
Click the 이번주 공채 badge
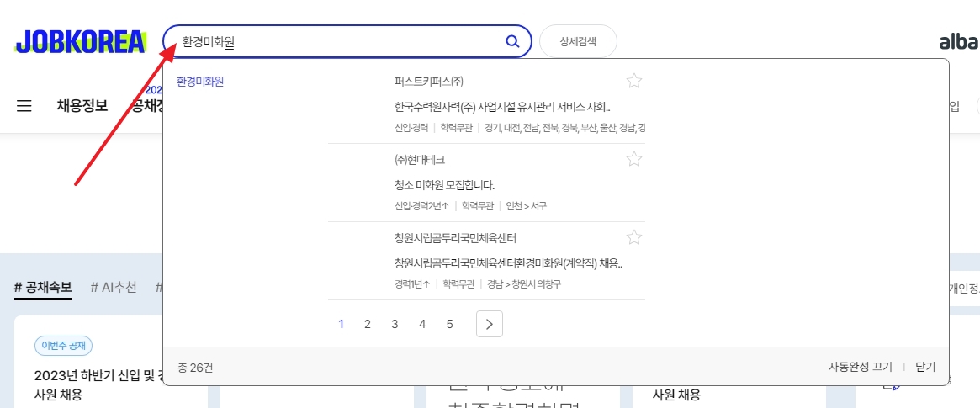[64, 345]
